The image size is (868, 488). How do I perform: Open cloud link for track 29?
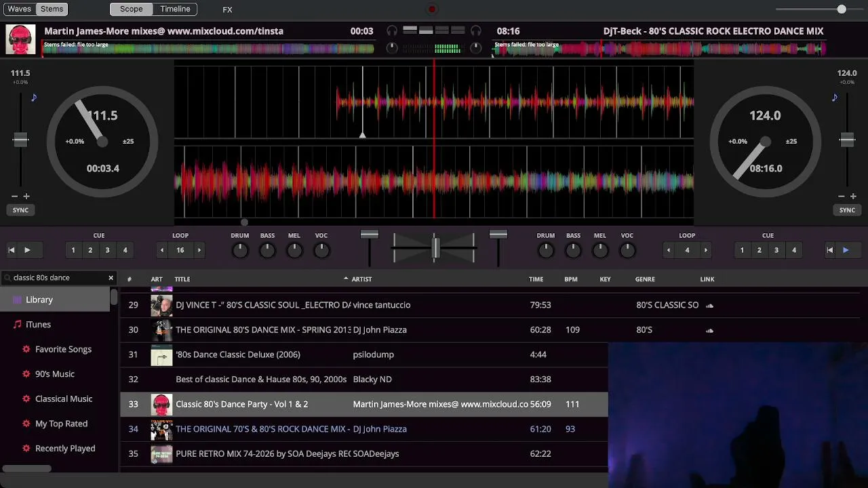click(709, 306)
